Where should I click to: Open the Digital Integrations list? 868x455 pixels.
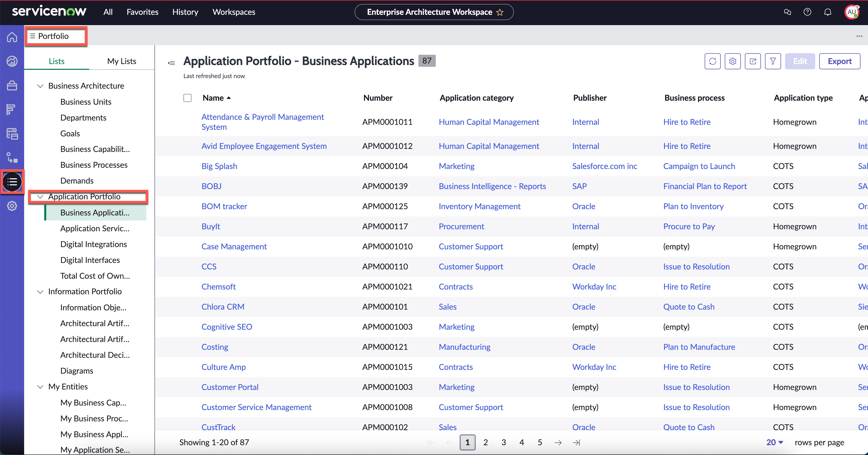94,244
